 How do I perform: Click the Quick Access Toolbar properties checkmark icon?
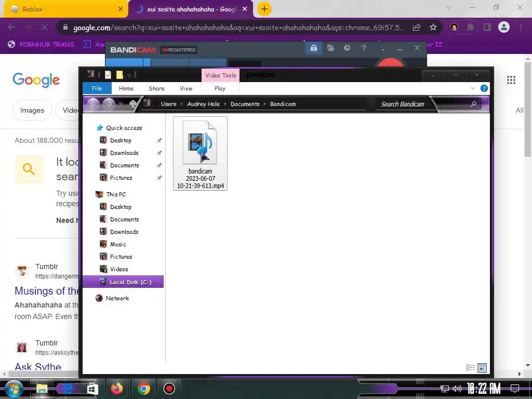(108, 75)
